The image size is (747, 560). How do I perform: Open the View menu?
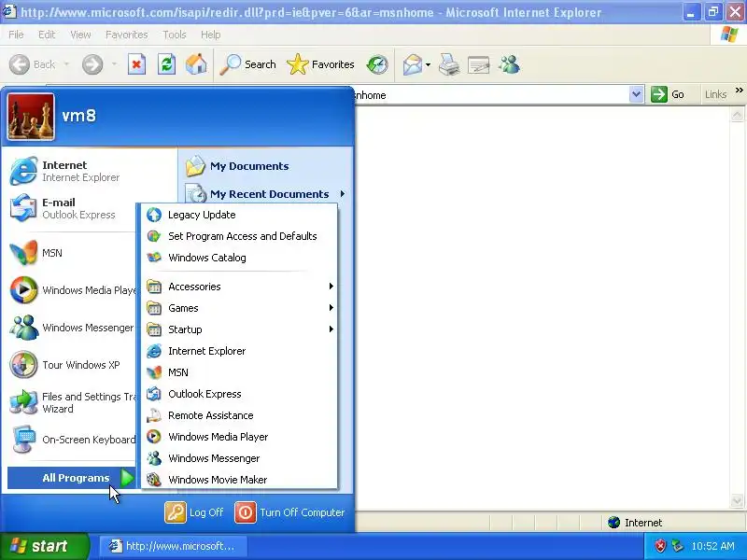pyautogui.click(x=80, y=35)
